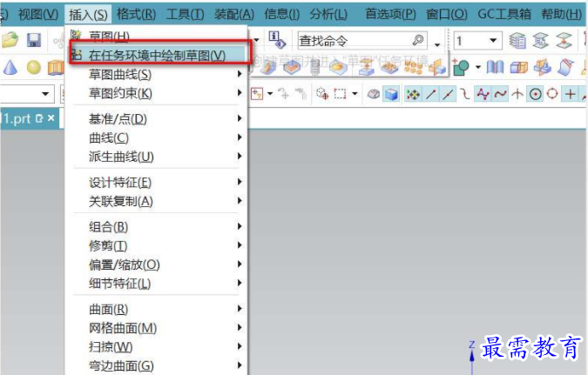
Task: Open toolbar options arrow after command finder
Action: click(437, 44)
